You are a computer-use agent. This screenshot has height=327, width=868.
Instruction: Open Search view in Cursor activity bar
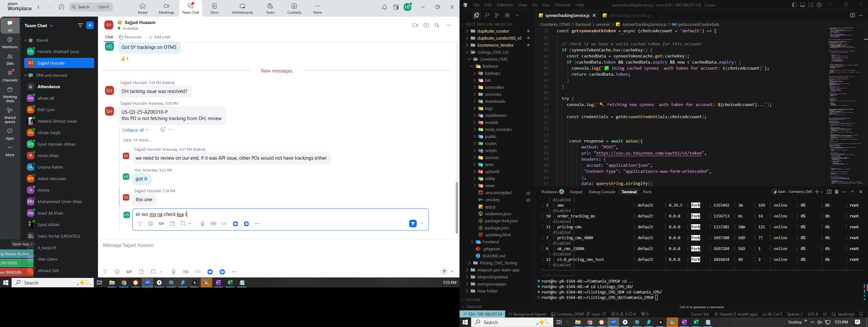[487, 16]
